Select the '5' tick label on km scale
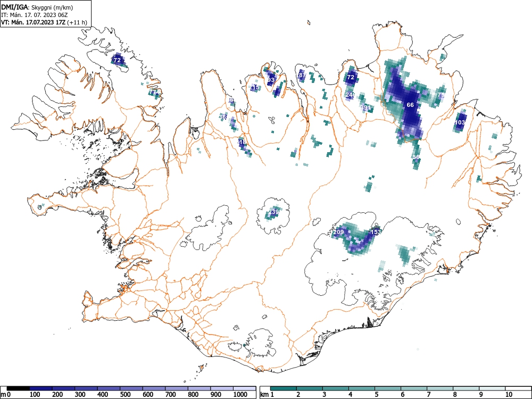The image size is (532, 399). [377, 395]
